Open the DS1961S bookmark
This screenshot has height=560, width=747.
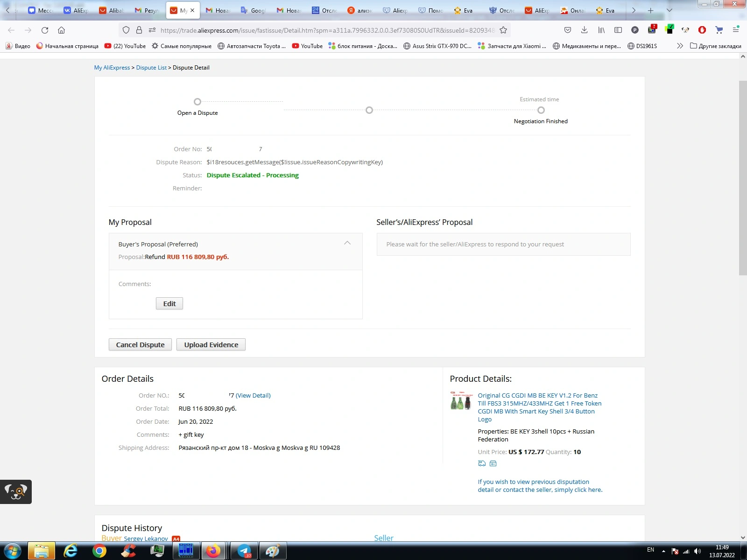click(x=642, y=46)
